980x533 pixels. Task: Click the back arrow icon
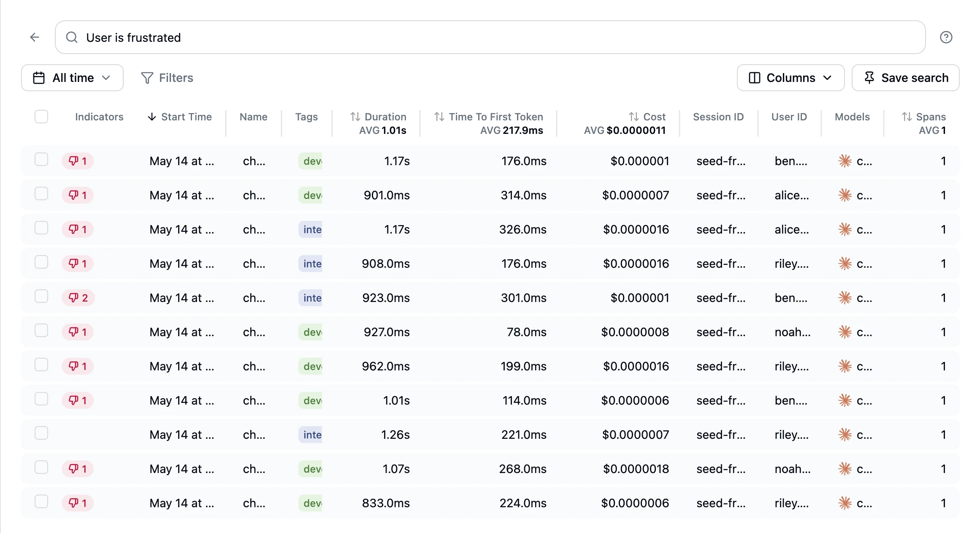pos(35,37)
